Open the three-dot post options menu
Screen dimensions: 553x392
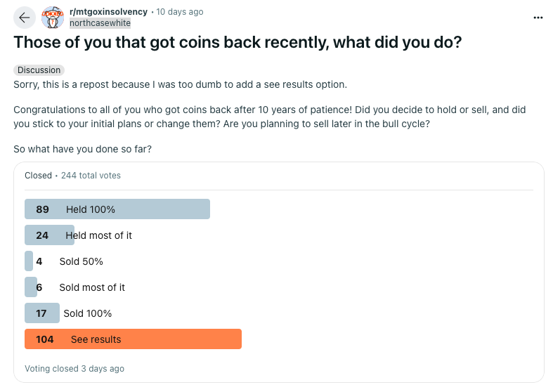click(538, 18)
